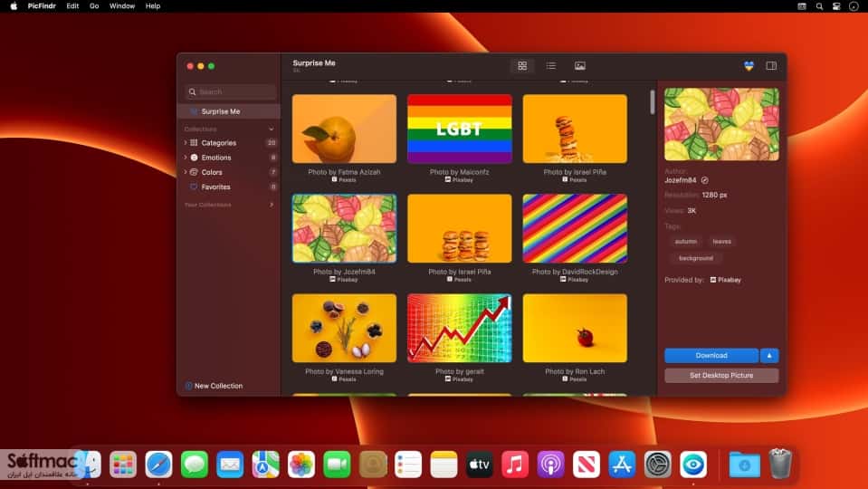
Task: Collapse the Collections section chevron
Action: (272, 129)
